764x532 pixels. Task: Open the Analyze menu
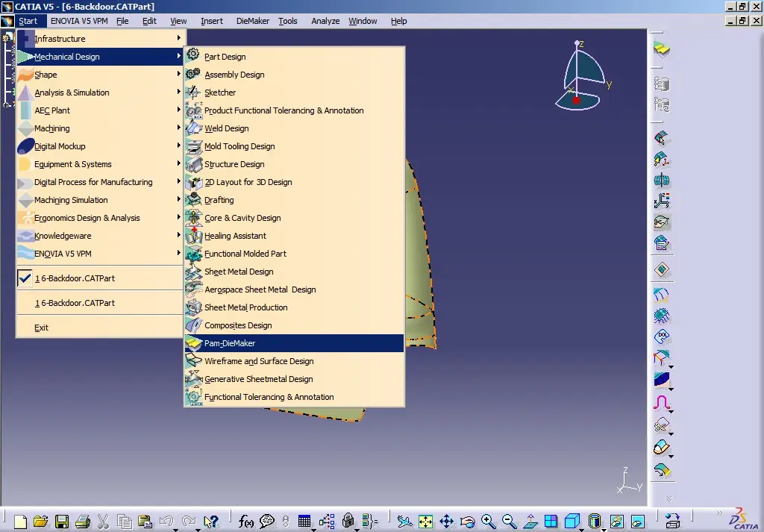pyautogui.click(x=325, y=21)
